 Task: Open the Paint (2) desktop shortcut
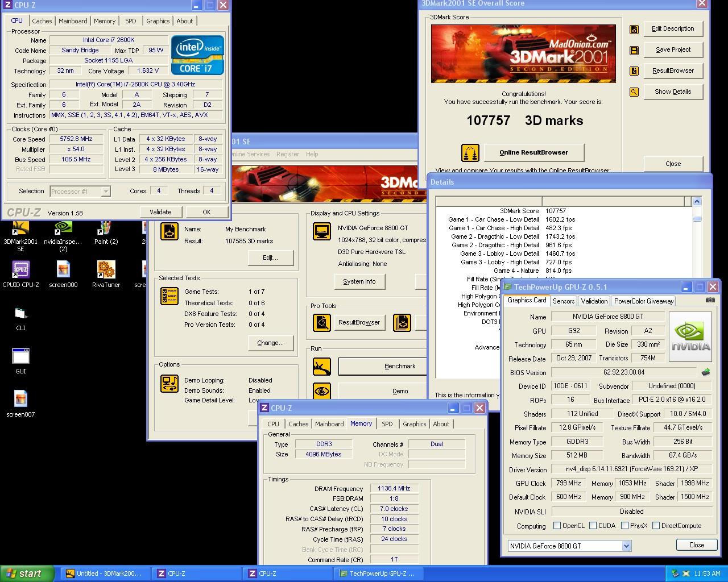click(106, 233)
